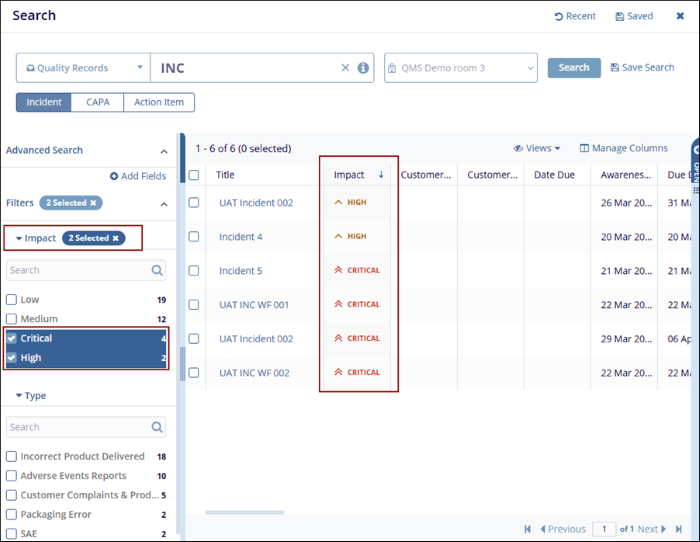Image resolution: width=700 pixels, height=542 pixels.
Task: Uncheck the Critical impact filter
Action: point(12,338)
